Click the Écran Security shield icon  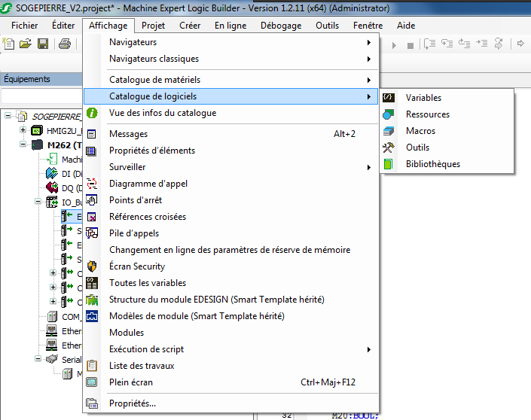point(92,266)
